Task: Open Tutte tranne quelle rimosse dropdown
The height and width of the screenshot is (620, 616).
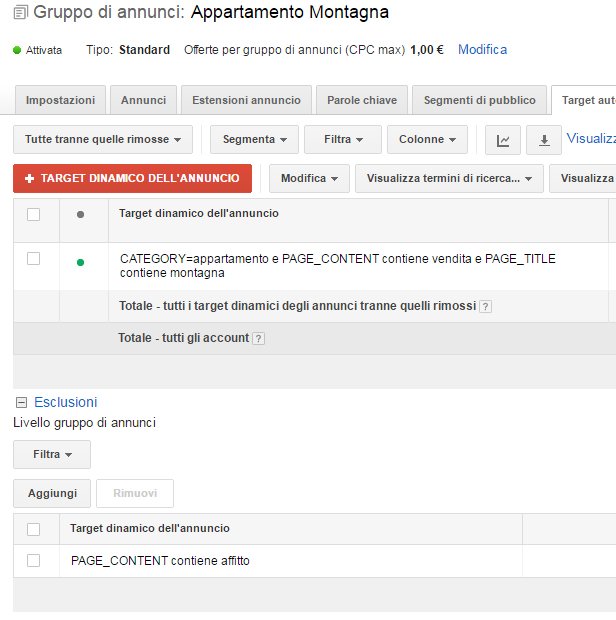Action: click(103, 140)
